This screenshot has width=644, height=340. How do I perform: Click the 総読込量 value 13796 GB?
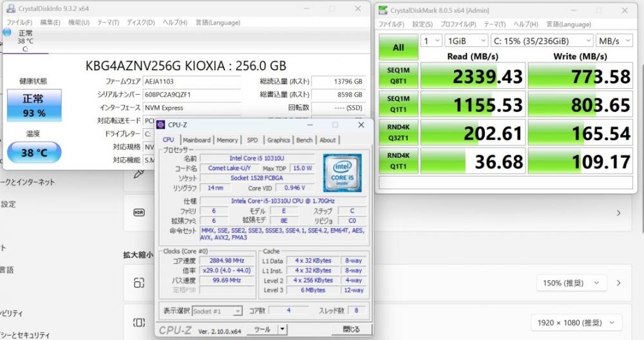point(339,81)
